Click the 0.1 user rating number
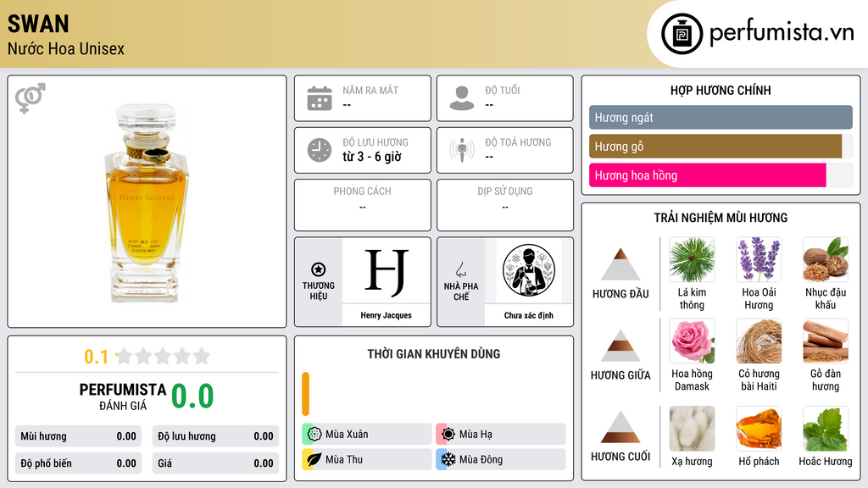868x488 pixels. click(x=96, y=357)
